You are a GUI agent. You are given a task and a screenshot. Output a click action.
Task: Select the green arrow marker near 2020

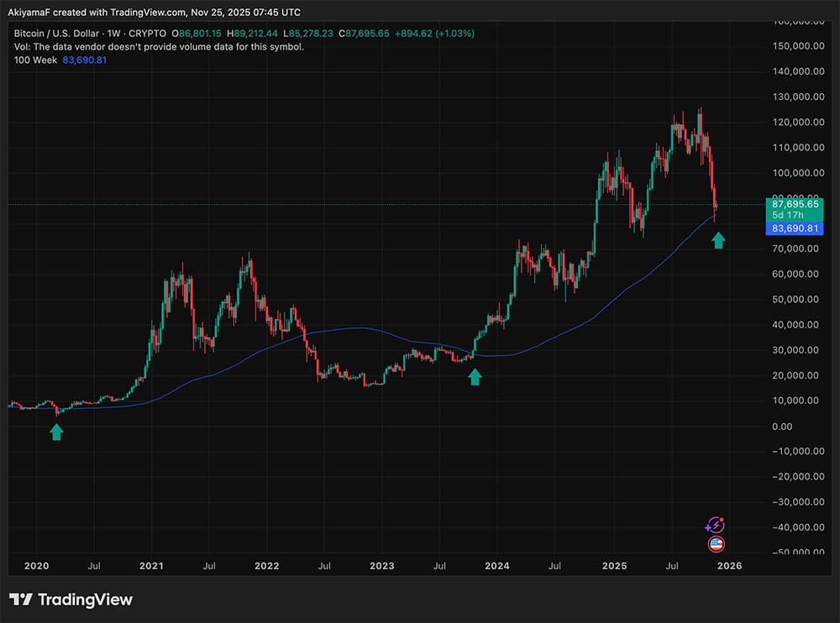(x=55, y=432)
